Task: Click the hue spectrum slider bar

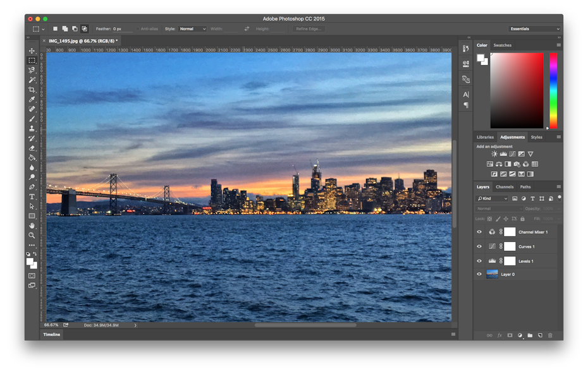Action: pos(553,90)
